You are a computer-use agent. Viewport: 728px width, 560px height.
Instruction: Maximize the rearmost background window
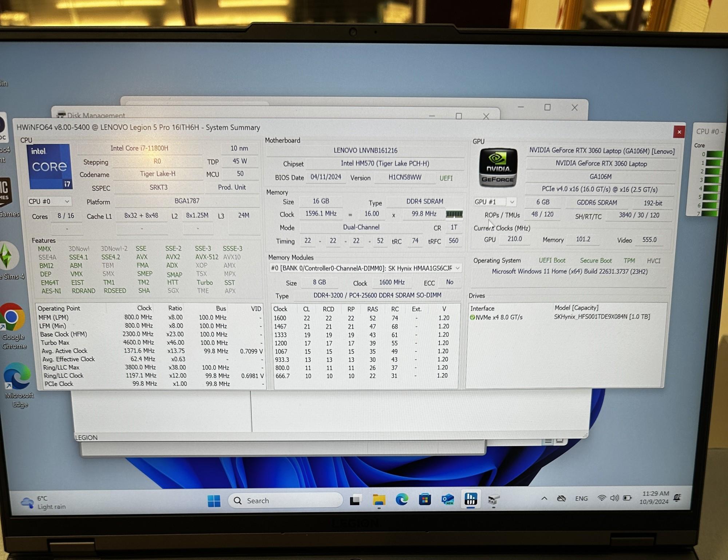pos(547,107)
